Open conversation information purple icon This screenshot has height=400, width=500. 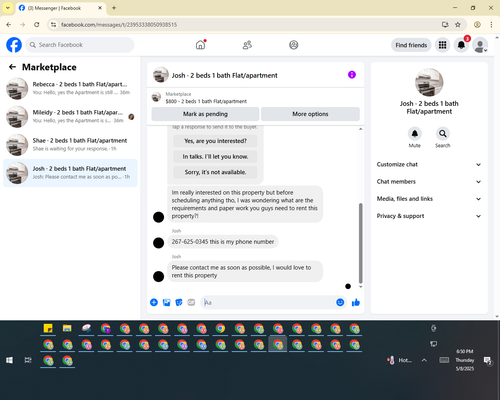pos(352,75)
